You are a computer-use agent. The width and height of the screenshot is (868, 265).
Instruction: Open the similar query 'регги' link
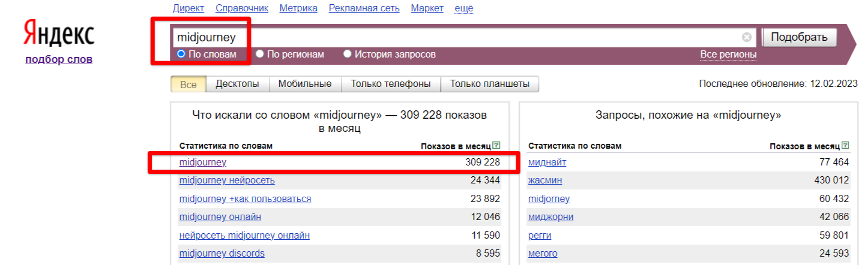pyautogui.click(x=540, y=235)
